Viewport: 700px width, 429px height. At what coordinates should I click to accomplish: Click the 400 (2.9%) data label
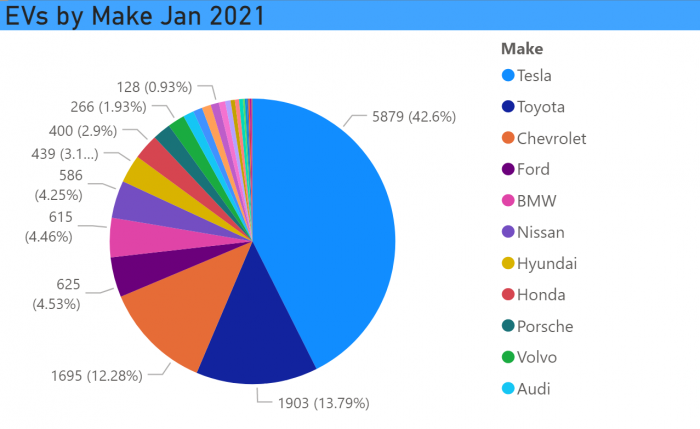pos(83,131)
